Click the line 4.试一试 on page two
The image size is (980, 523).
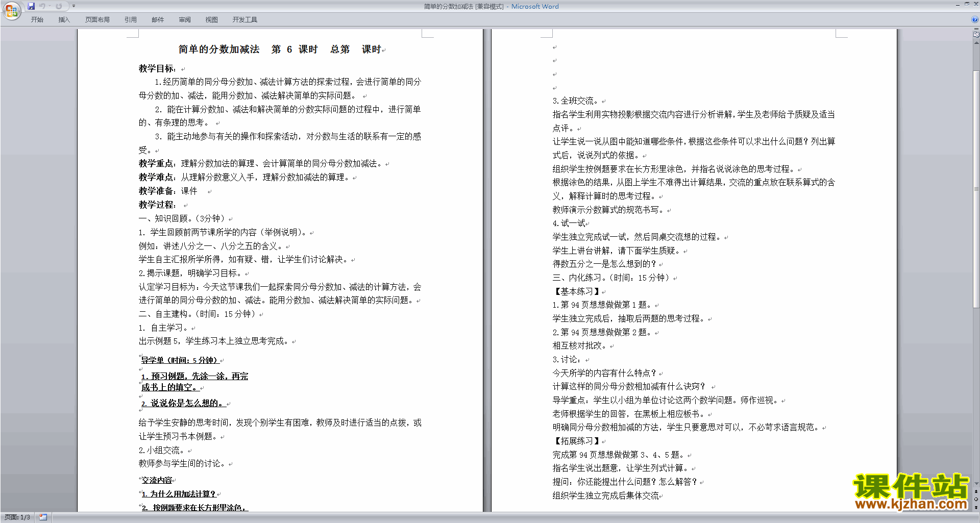(569, 223)
